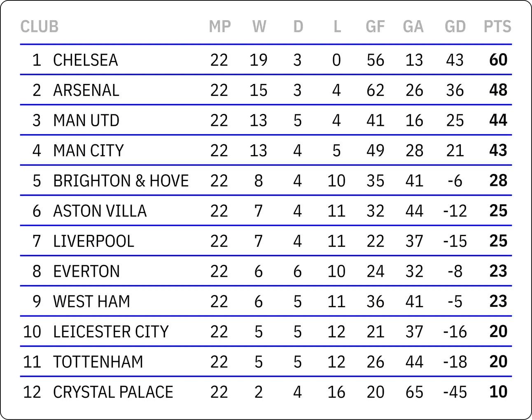Click the CLUB column header

tap(40, 27)
